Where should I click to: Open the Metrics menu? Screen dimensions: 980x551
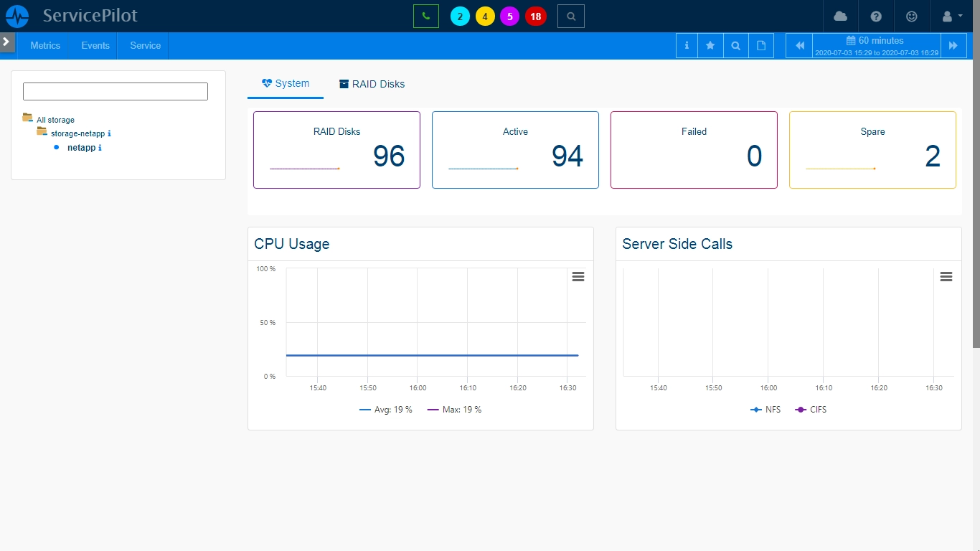coord(45,45)
